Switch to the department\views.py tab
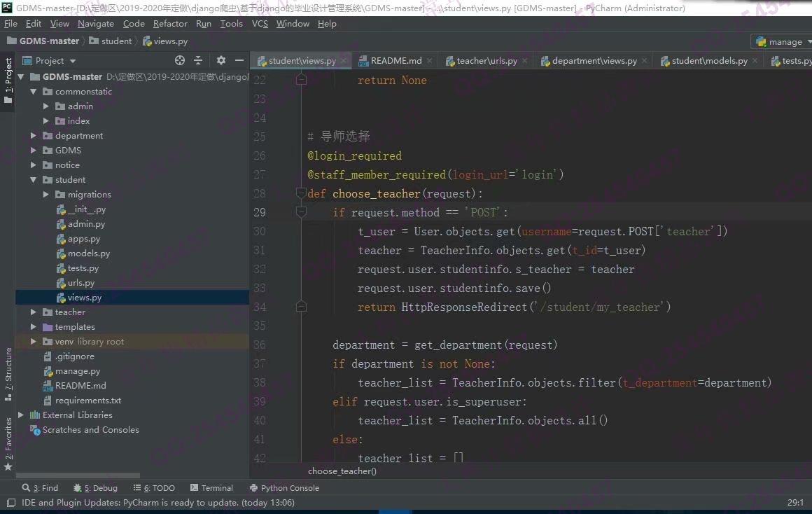This screenshot has height=514, width=812. click(594, 61)
